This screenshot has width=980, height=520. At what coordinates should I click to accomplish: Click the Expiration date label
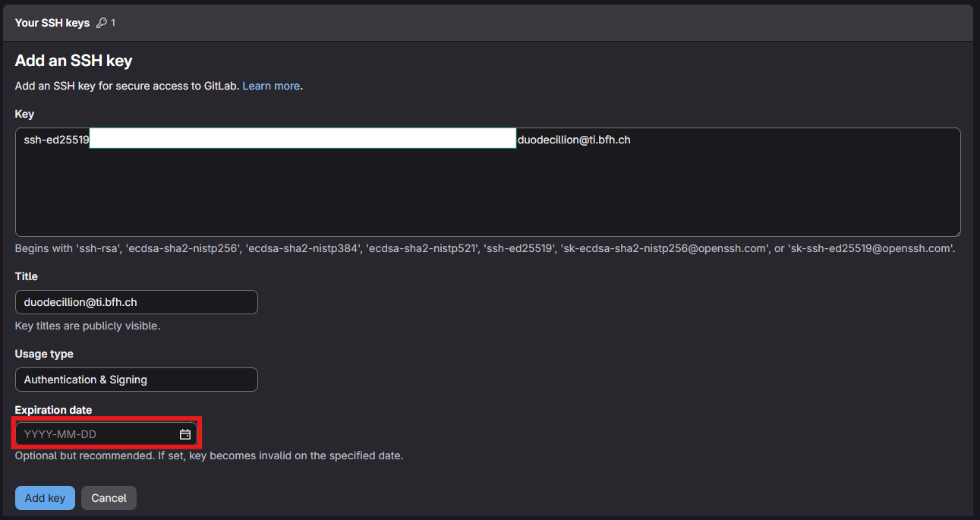click(x=53, y=410)
